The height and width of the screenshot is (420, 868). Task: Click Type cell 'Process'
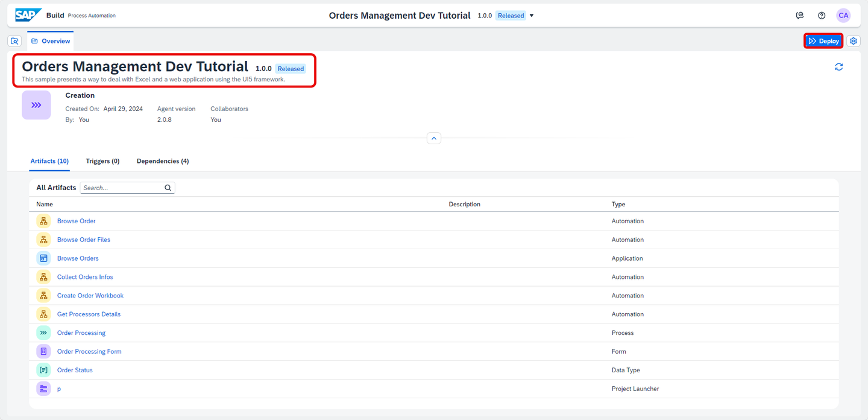[x=623, y=333]
